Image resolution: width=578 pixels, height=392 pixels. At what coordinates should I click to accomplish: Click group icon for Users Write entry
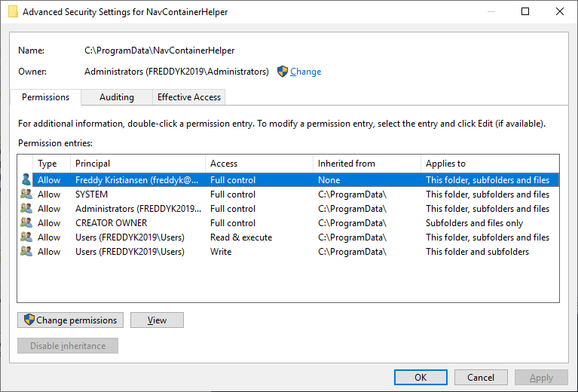pyautogui.click(x=26, y=252)
